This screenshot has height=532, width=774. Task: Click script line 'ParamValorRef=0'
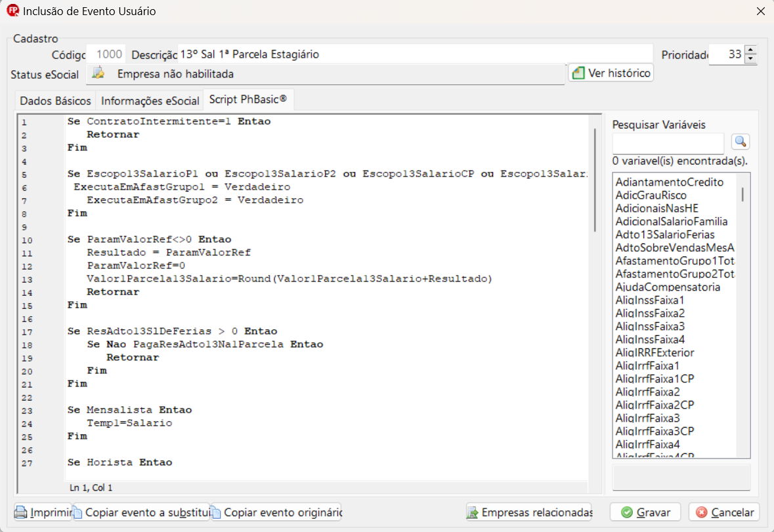pyautogui.click(x=137, y=266)
